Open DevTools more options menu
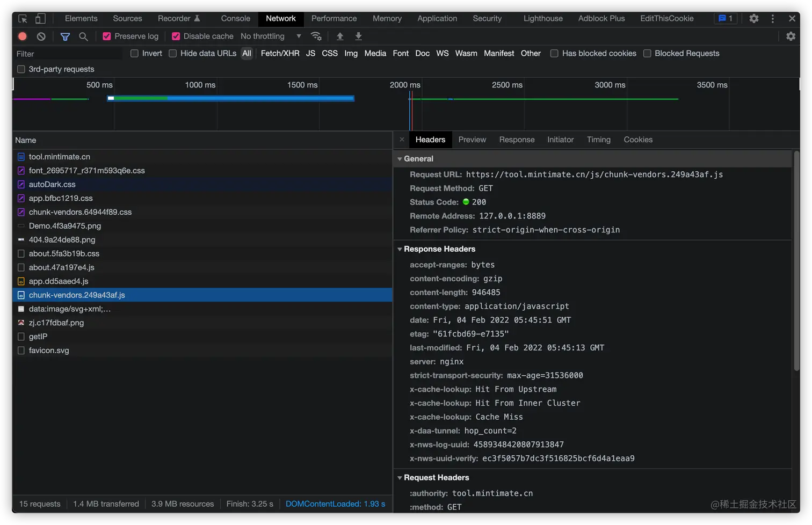This screenshot has height=525, width=812. coord(773,19)
